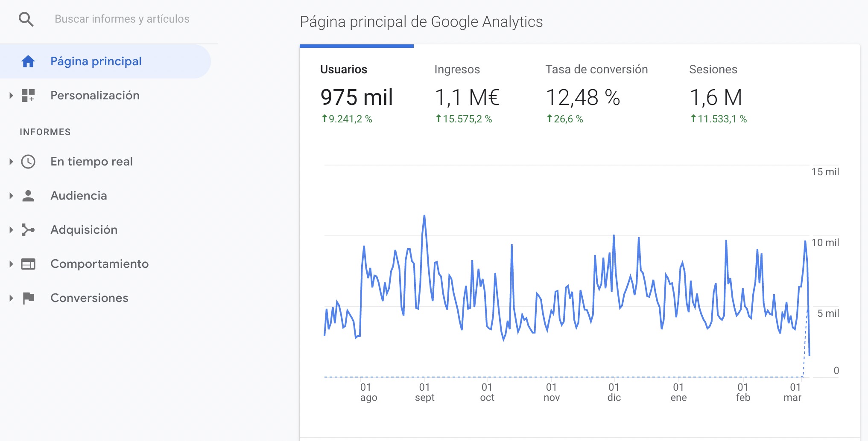Click the 01 feb axis label
868x441 pixels.
743,392
